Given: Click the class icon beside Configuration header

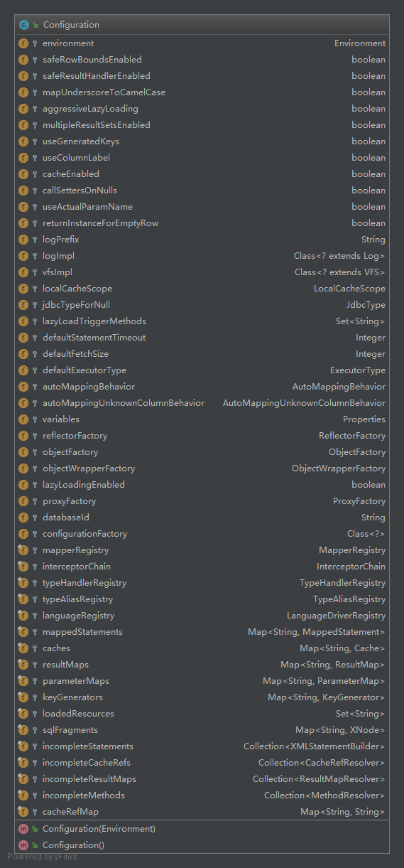Looking at the screenshot, I should [x=24, y=25].
